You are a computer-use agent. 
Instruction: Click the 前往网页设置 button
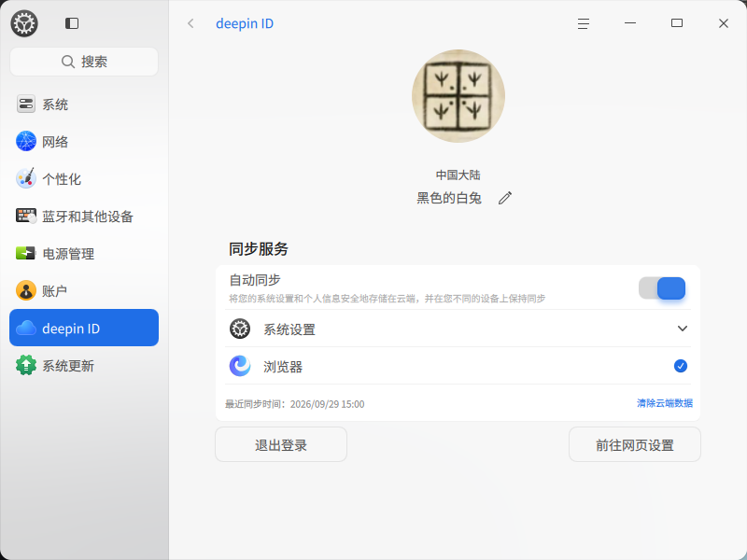click(x=635, y=444)
